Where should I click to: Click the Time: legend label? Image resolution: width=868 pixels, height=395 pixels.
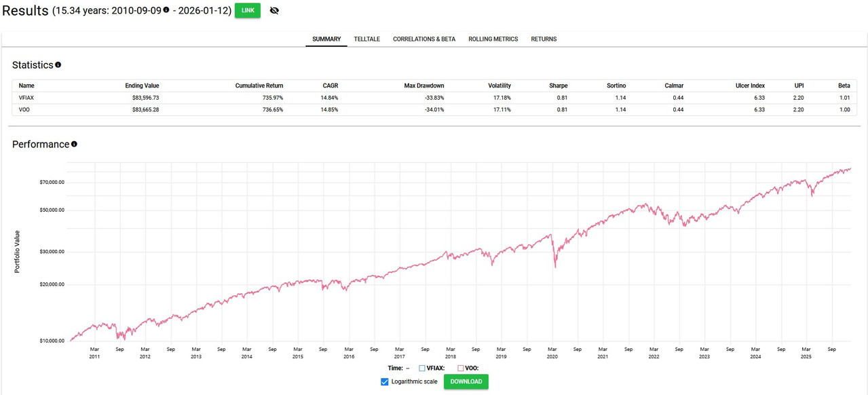click(397, 369)
